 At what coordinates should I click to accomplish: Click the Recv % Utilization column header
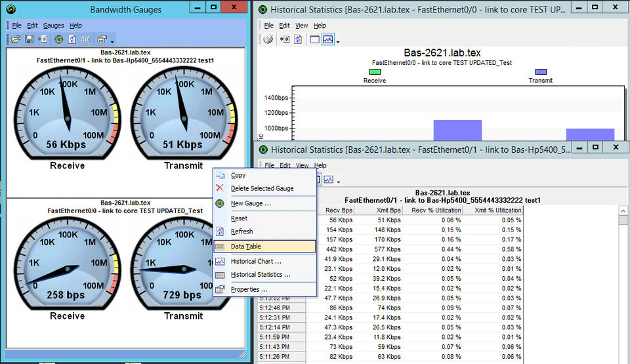(432, 210)
